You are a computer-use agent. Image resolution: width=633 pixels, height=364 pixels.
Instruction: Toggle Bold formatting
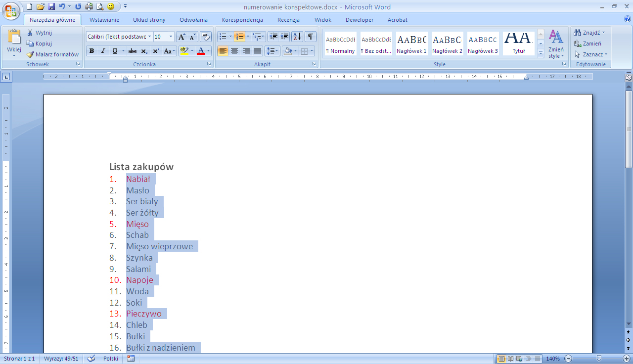pyautogui.click(x=91, y=51)
